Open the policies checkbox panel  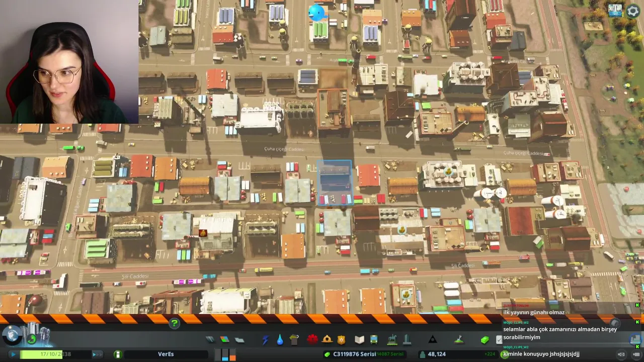[x=499, y=340]
